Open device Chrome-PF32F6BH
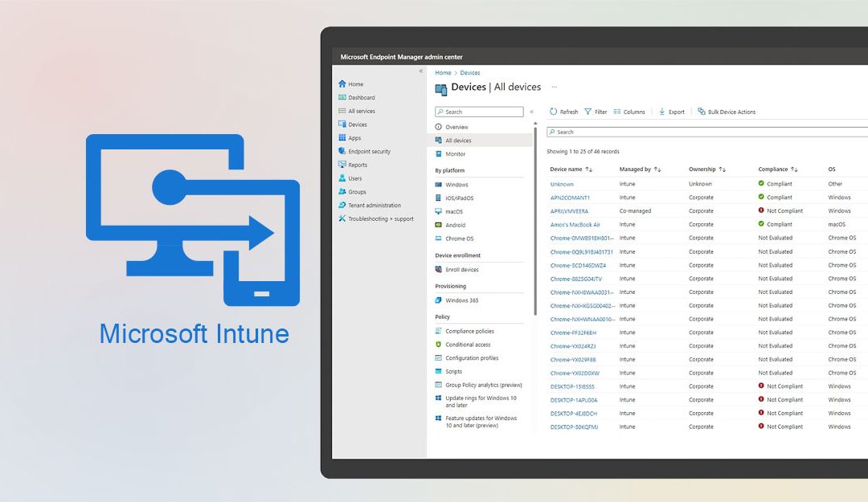868x502 pixels. [573, 333]
